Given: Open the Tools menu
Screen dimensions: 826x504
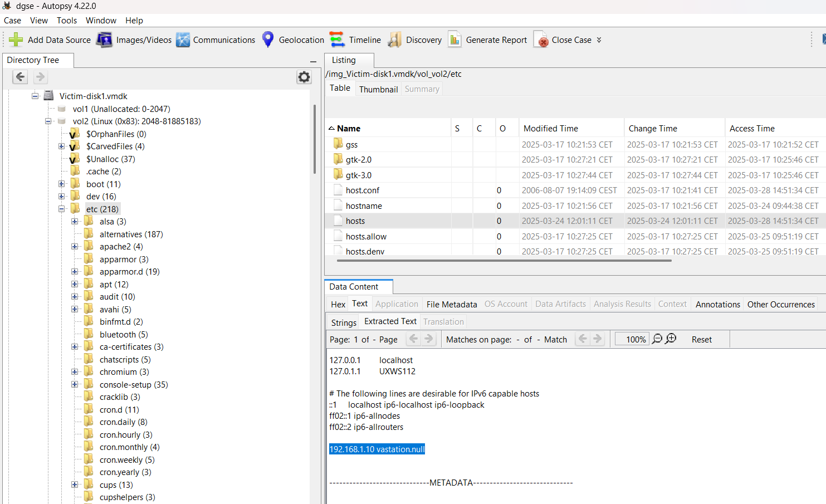Looking at the screenshot, I should tap(67, 21).
